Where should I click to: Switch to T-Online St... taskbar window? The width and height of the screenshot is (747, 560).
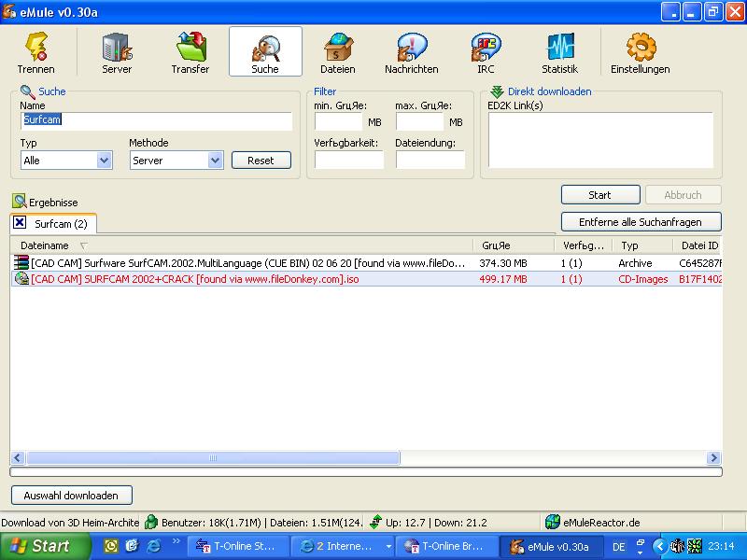237,546
